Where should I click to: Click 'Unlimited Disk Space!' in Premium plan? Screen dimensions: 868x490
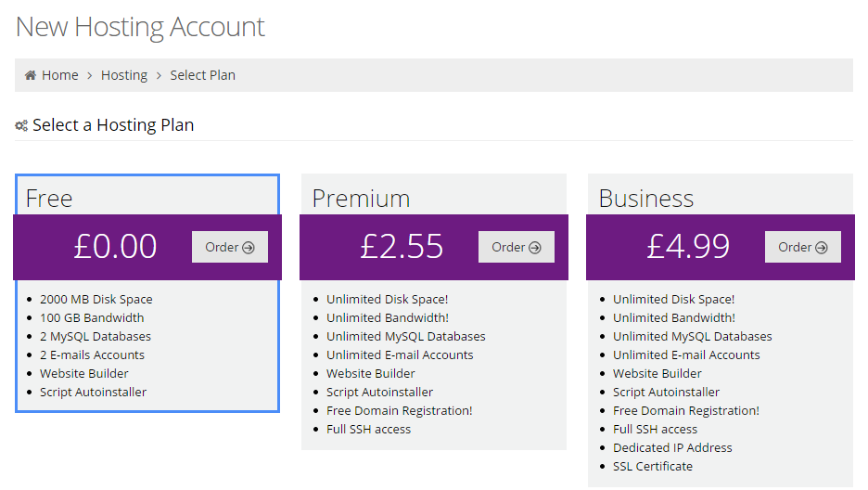click(388, 300)
